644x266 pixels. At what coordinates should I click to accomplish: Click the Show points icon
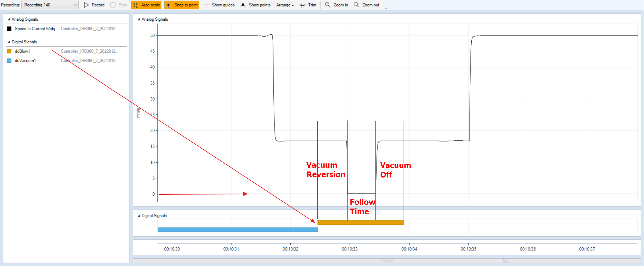243,5
